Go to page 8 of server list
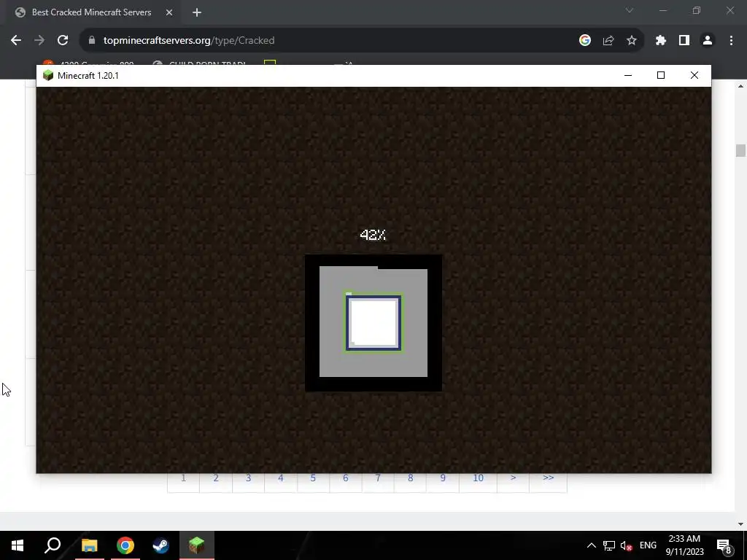This screenshot has height=560, width=747. [x=410, y=478]
